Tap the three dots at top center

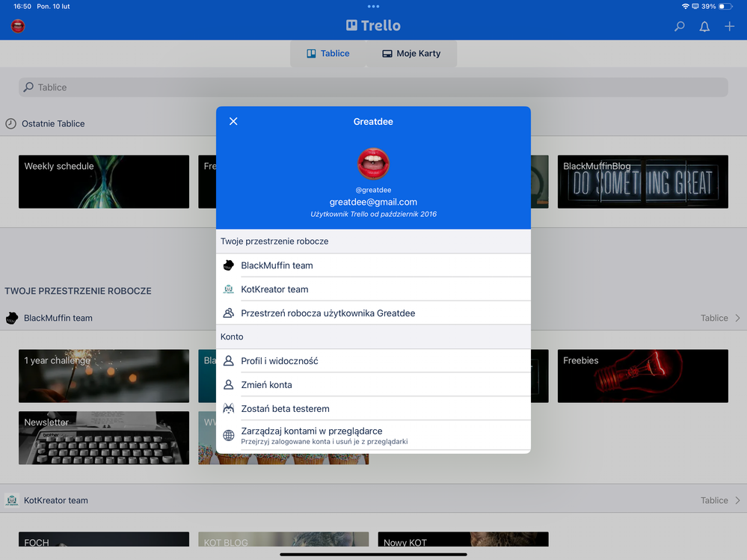(374, 6)
